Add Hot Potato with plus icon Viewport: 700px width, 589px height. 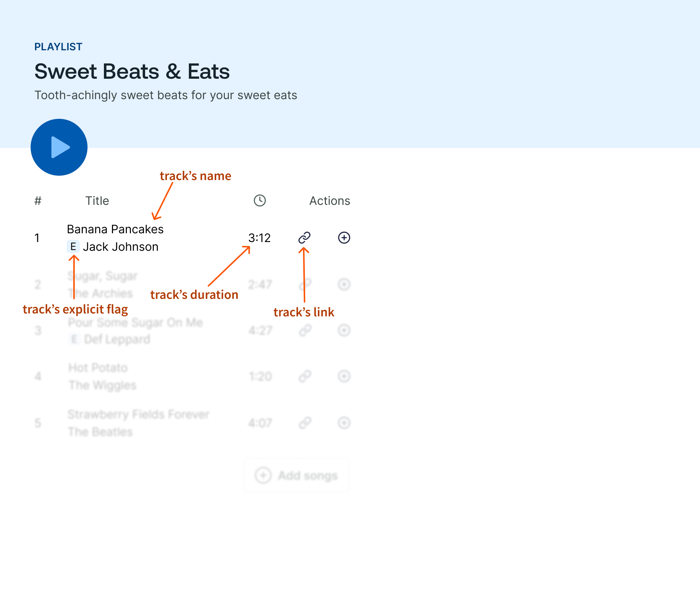pyautogui.click(x=344, y=376)
